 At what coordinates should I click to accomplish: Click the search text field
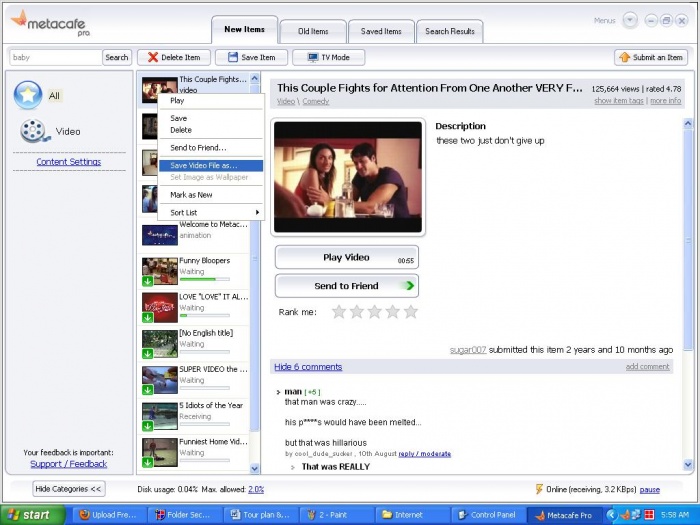pos(56,58)
